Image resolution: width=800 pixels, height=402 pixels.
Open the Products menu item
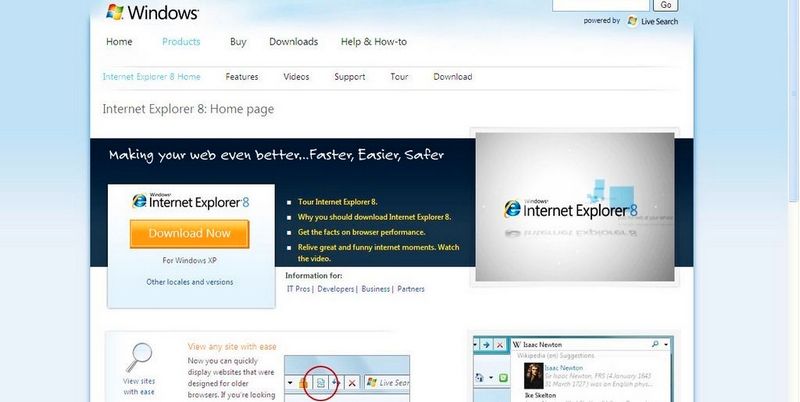click(x=181, y=42)
